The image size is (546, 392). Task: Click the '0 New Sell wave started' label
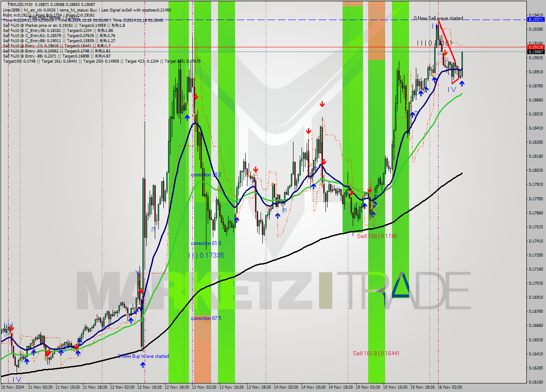click(x=438, y=18)
